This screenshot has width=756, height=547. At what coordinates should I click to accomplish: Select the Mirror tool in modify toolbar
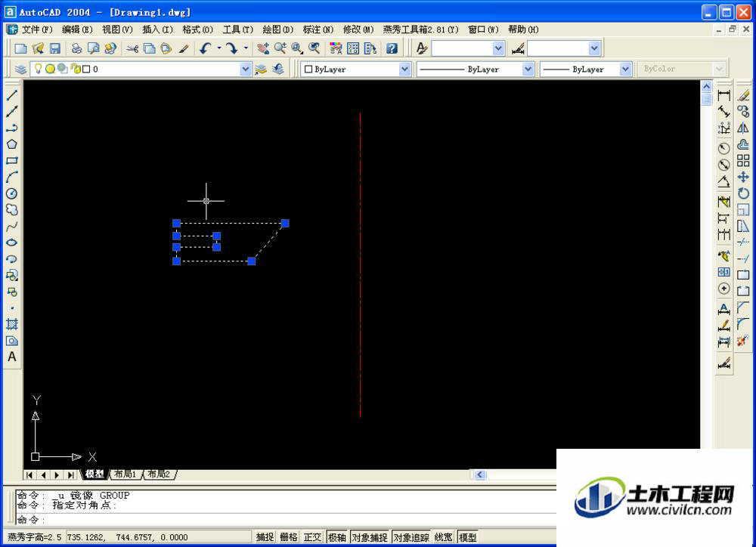743,128
